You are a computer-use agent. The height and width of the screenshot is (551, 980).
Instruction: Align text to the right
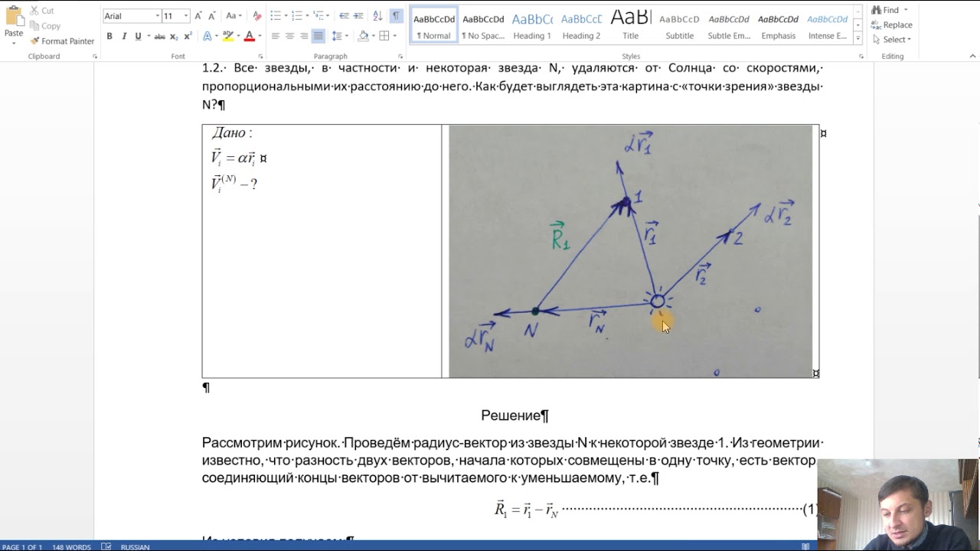(304, 36)
